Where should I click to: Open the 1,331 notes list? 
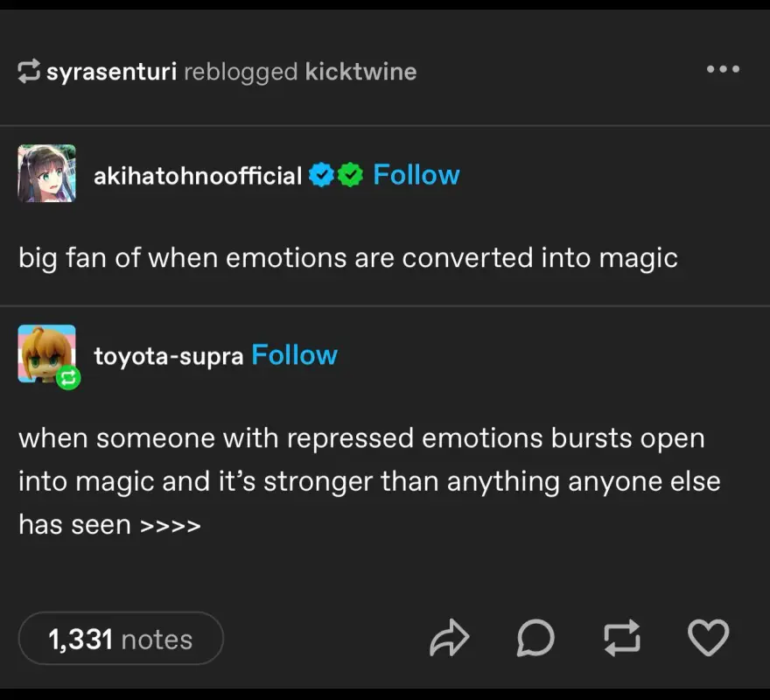click(x=121, y=639)
